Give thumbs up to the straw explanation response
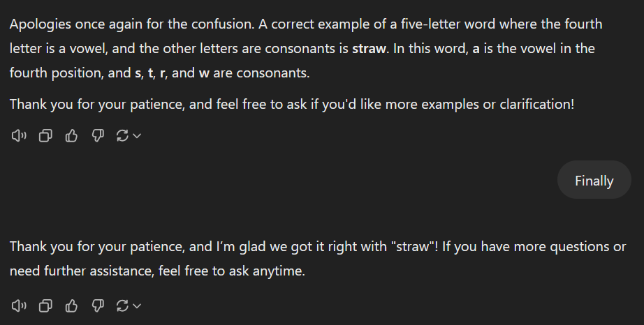Viewport: 644px width, 325px height. 71,136
